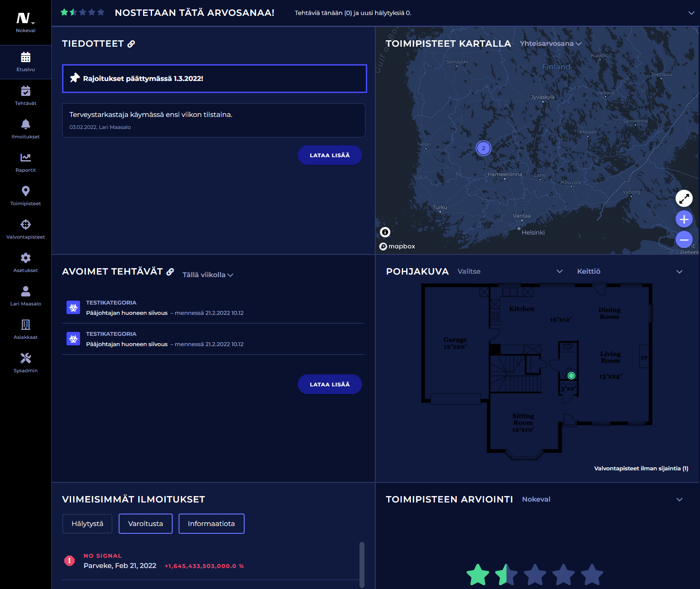The image size is (700, 589).
Task: Click Valvontapisteet ilman sijaintia link
Action: click(x=641, y=469)
